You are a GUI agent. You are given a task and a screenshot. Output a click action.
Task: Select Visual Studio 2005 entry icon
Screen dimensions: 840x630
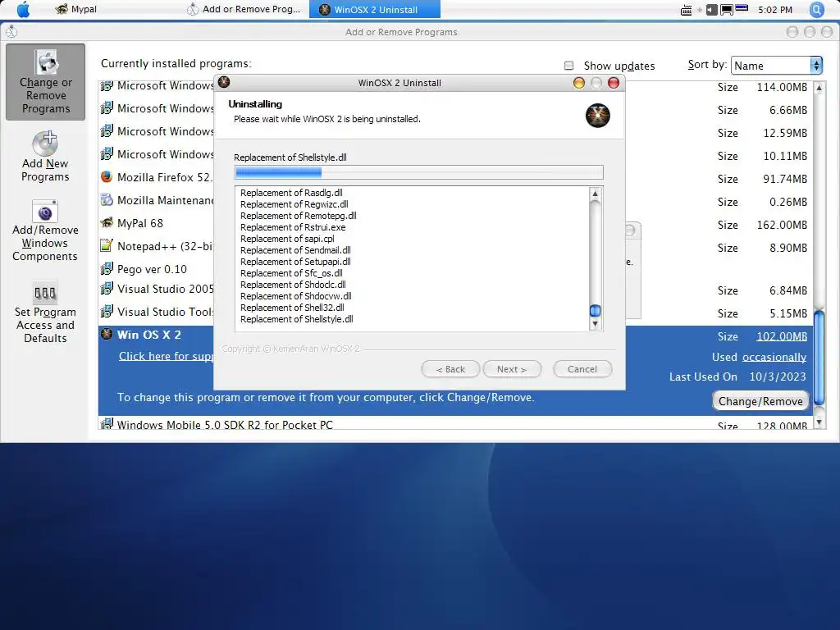point(107,288)
